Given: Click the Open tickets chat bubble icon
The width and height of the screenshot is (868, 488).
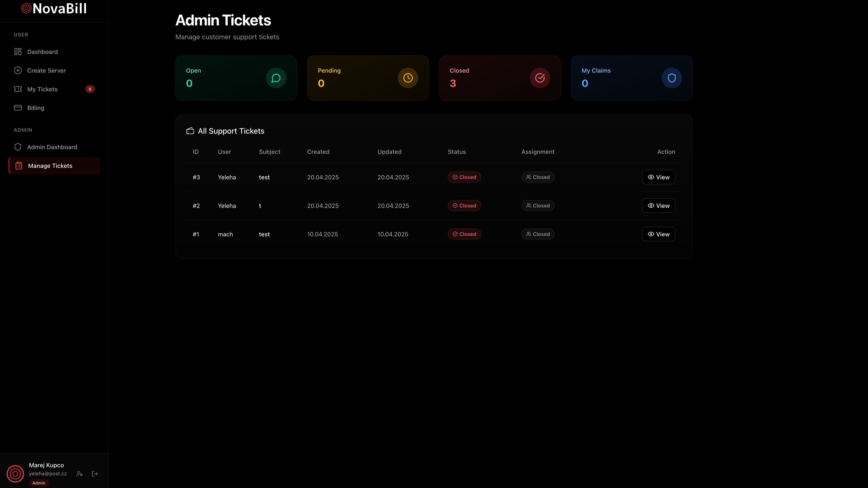Looking at the screenshot, I should coord(276,78).
